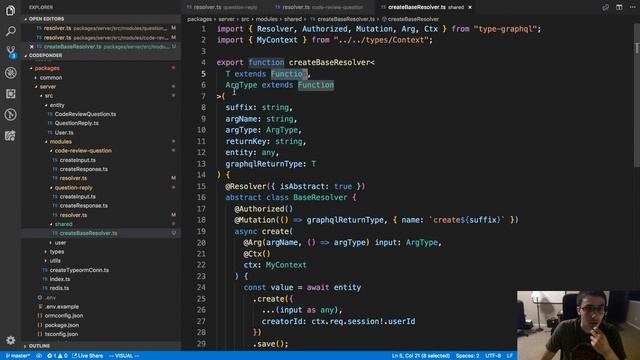Open the Source Control view icon
This screenshot has height=360, width=640.
[11, 52]
